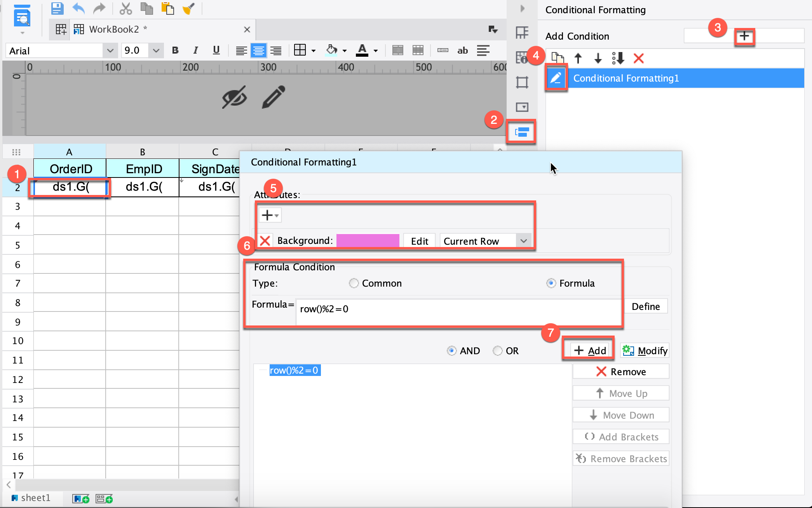Image resolution: width=812 pixels, height=508 pixels.
Task: Activate the format painter brush
Action: 188,8
